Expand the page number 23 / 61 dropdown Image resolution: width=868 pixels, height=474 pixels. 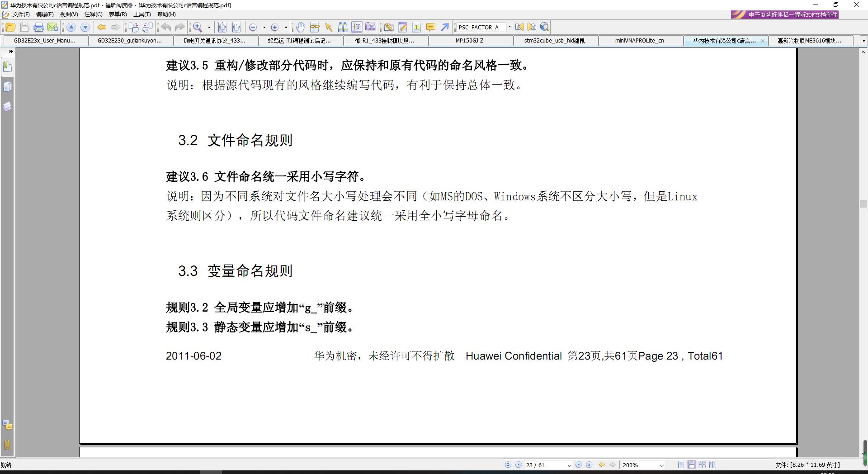(x=569, y=465)
